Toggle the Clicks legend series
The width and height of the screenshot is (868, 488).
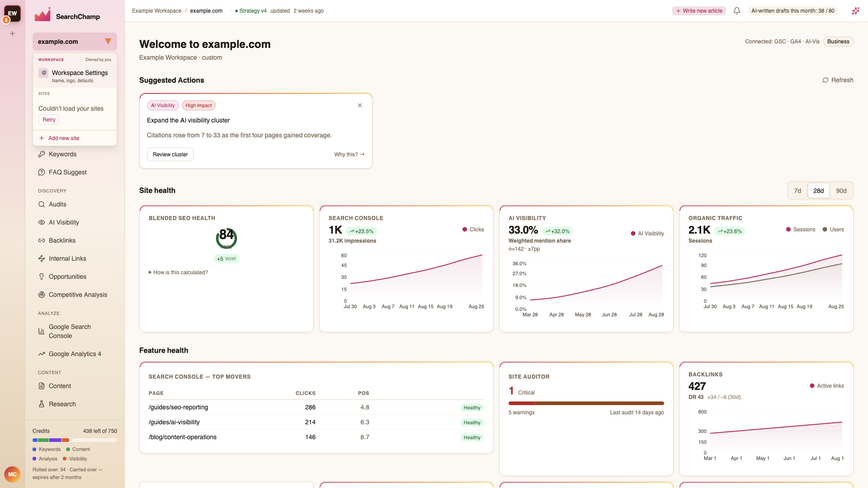pyautogui.click(x=473, y=230)
